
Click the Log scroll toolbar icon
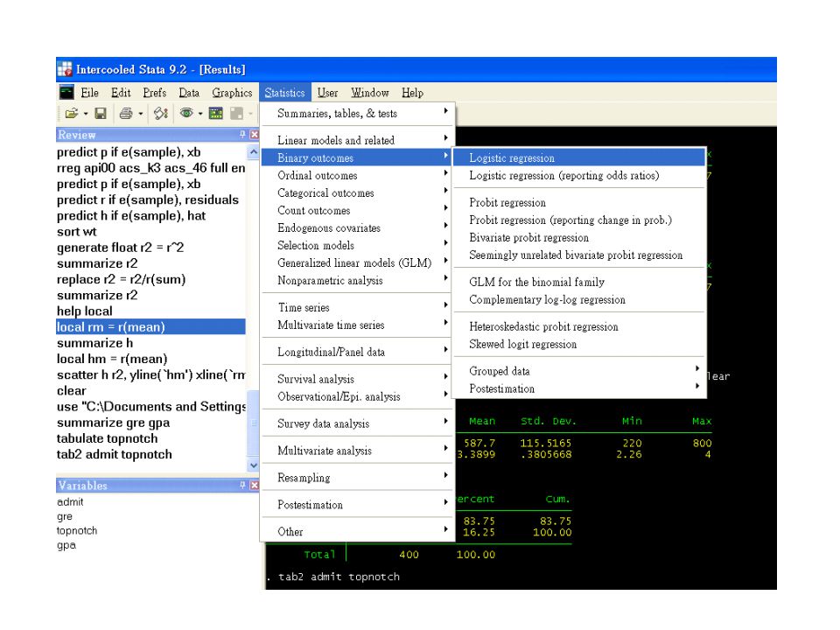click(x=161, y=114)
